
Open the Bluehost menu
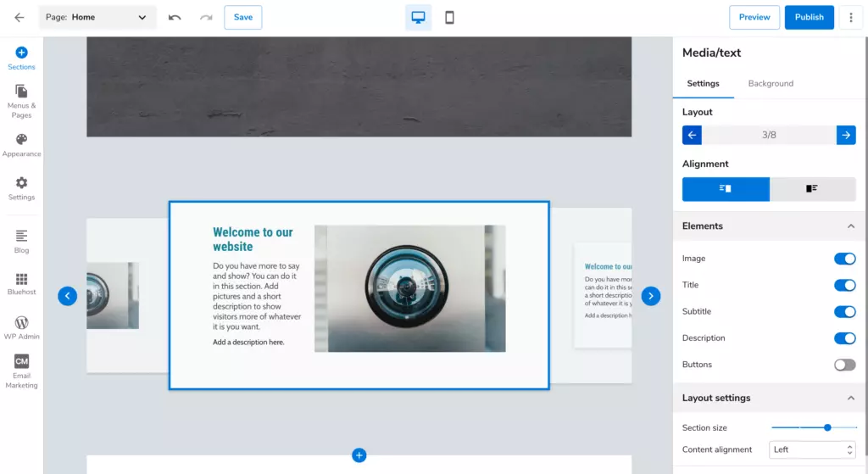point(21,284)
